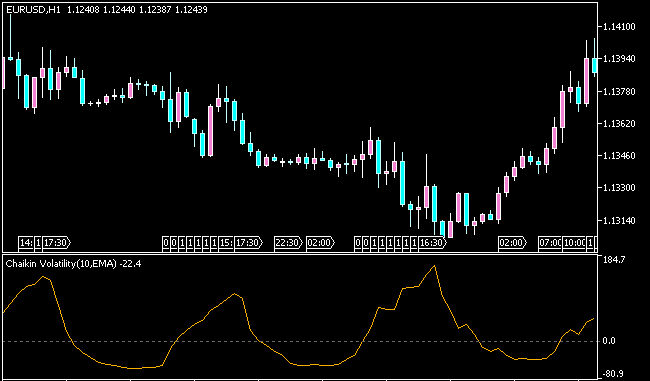650x381 pixels.
Task: Click the 184.7 indicator scale value
Action: (615, 260)
